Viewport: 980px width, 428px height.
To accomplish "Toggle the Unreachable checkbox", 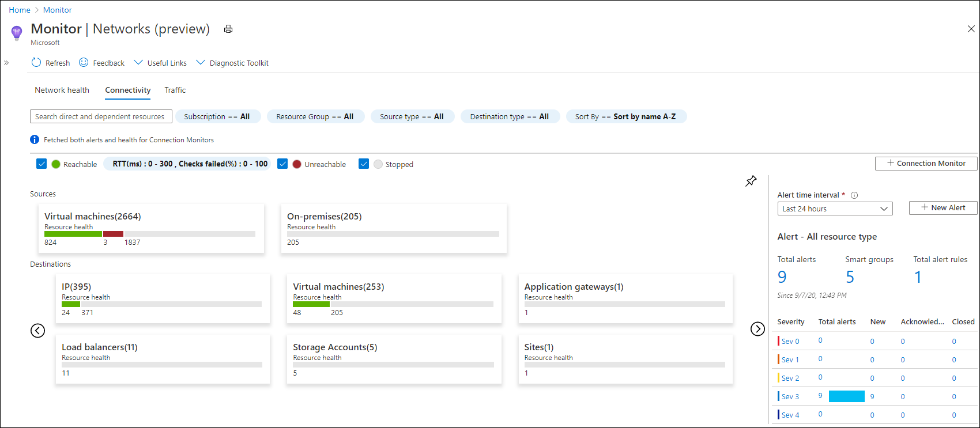I will point(282,164).
